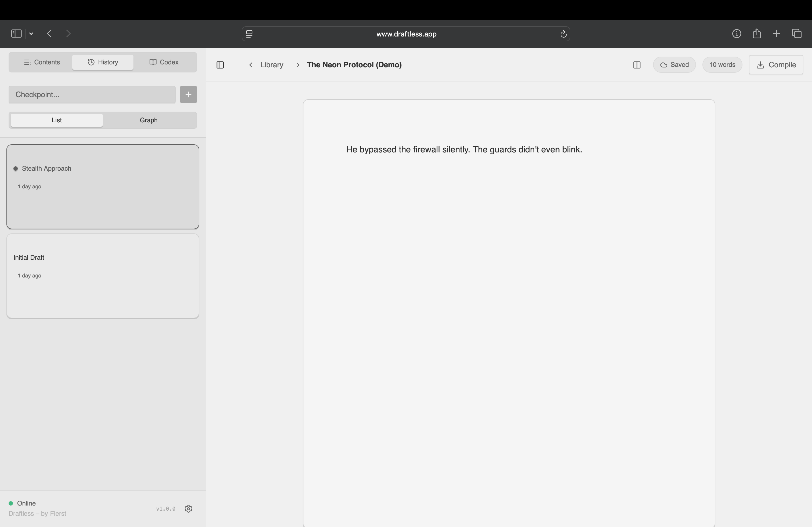
Task: Toggle the app sidebar panel icon
Action: pyautogui.click(x=220, y=65)
